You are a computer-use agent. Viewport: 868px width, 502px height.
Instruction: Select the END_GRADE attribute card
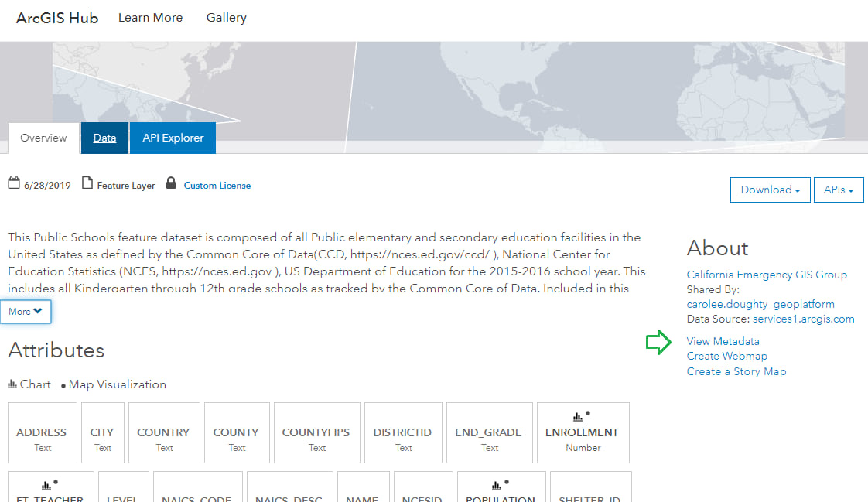click(x=490, y=433)
